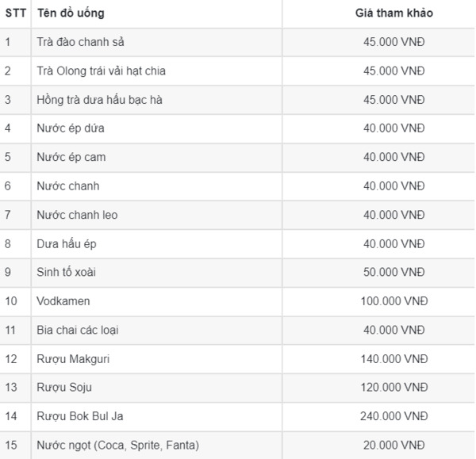Select the 100.000 VNĐ price

point(394,301)
